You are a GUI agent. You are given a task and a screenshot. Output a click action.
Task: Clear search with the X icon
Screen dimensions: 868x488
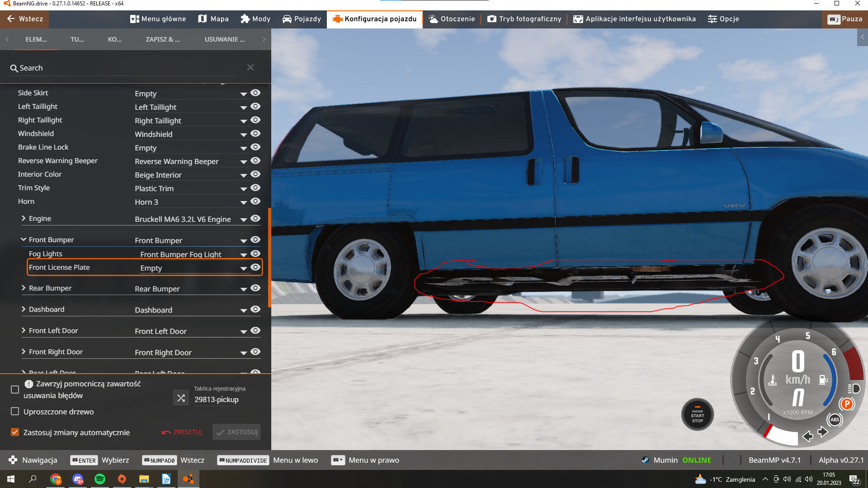tap(250, 68)
